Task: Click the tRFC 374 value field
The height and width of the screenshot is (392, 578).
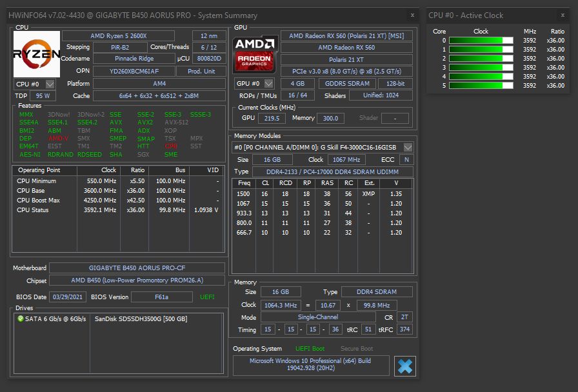Action: point(404,329)
